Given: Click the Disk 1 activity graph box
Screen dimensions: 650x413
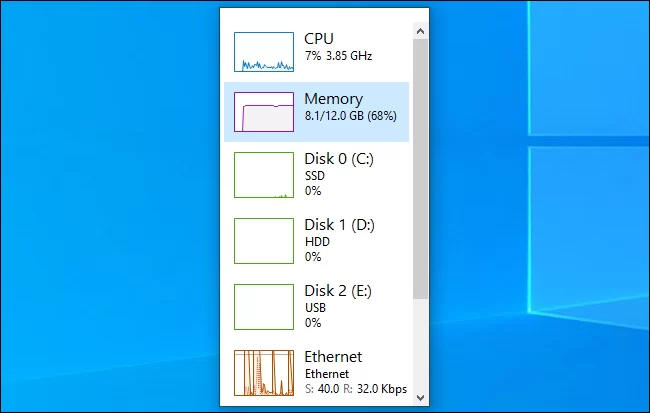Looking at the screenshot, I should tap(264, 240).
